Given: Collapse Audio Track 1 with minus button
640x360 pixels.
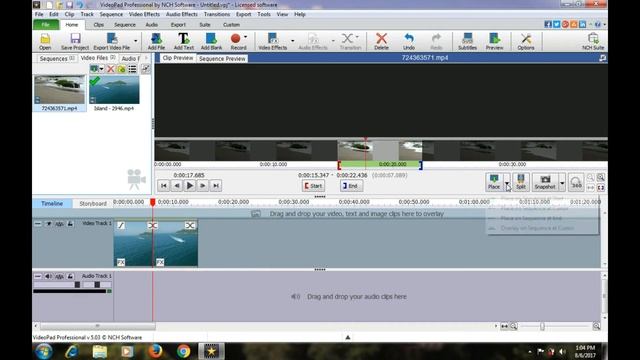Looking at the screenshot, I should pyautogui.click(x=38, y=276).
